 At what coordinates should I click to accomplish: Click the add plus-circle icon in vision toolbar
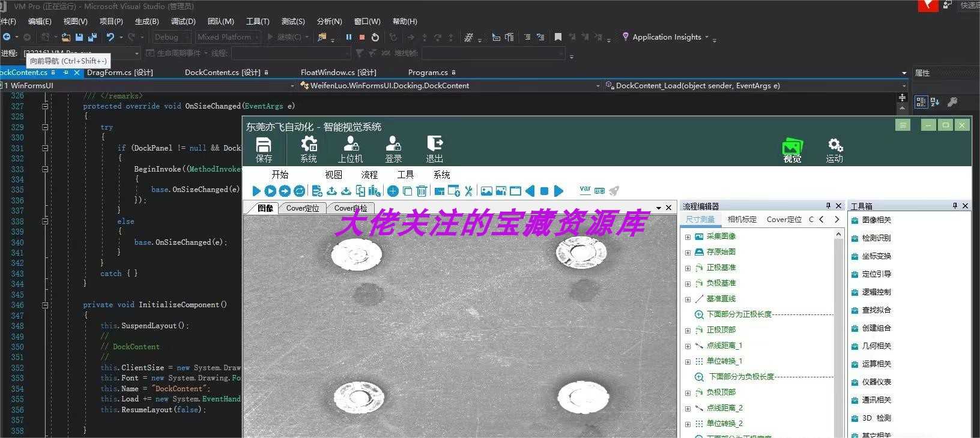tap(393, 191)
